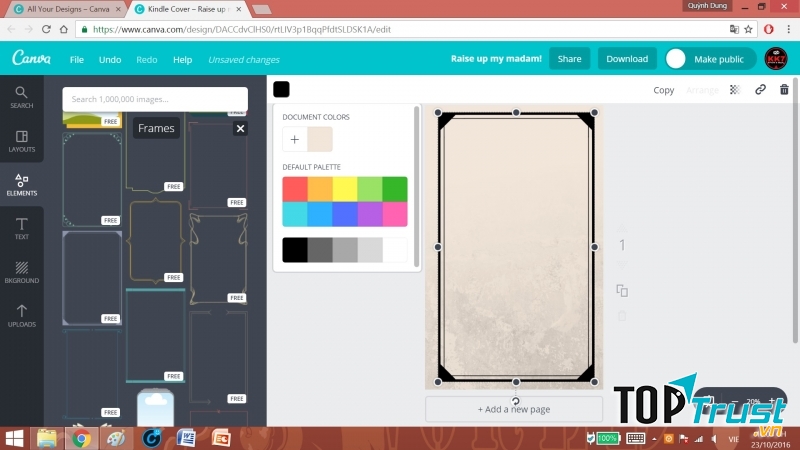Image resolution: width=800 pixels, height=450 pixels.
Task: Open the File menu
Action: click(x=77, y=59)
